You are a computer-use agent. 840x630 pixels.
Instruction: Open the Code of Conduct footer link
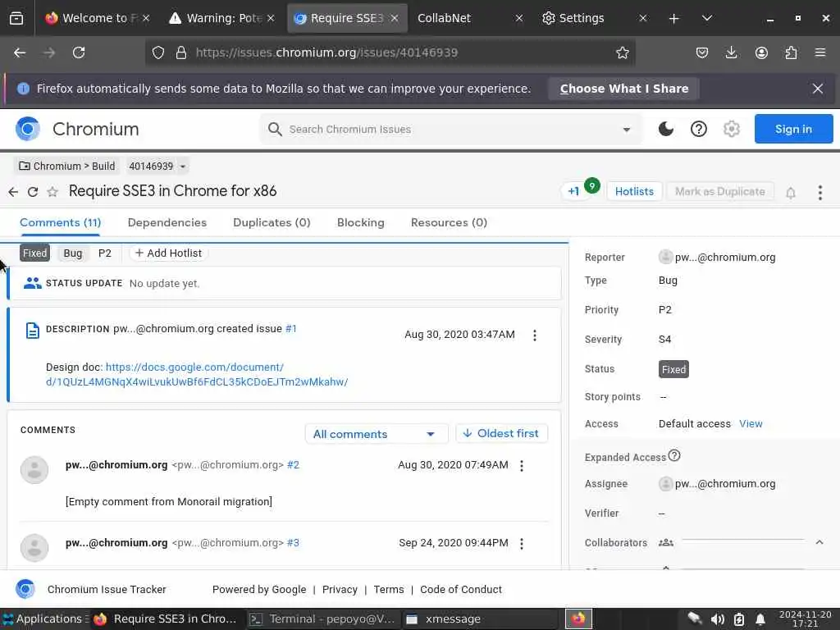pos(461,589)
